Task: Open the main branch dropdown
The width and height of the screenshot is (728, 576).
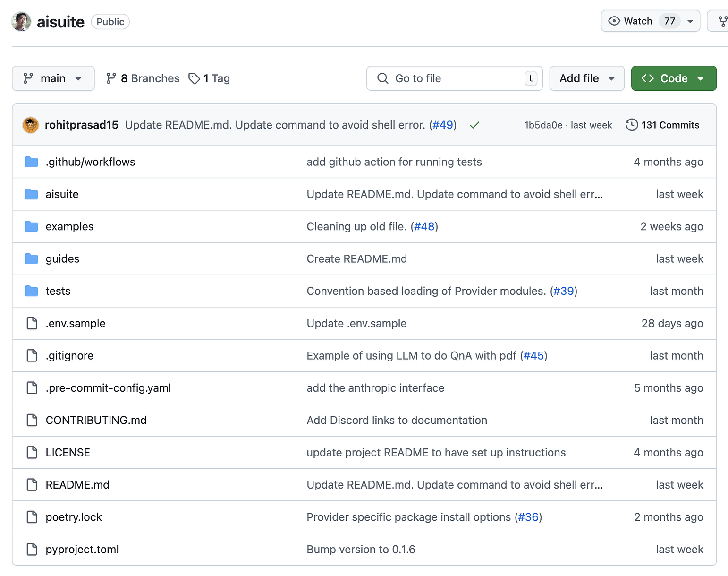Action: (53, 78)
